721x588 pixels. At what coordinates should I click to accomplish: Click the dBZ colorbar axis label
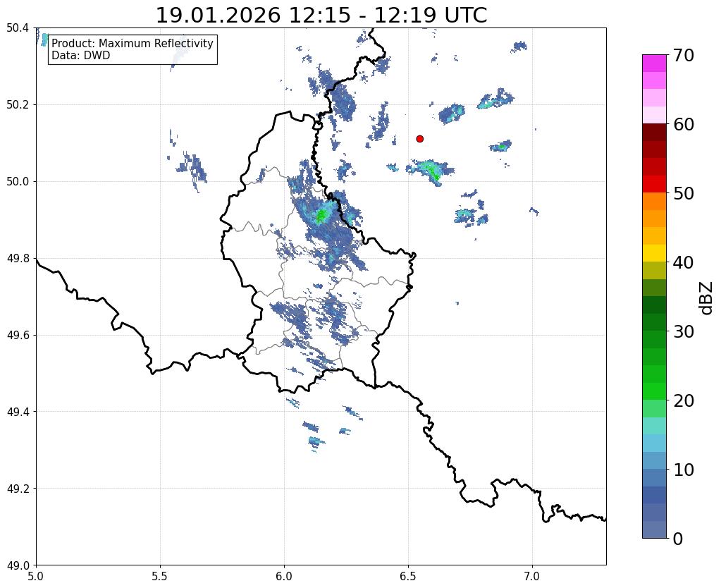point(707,298)
